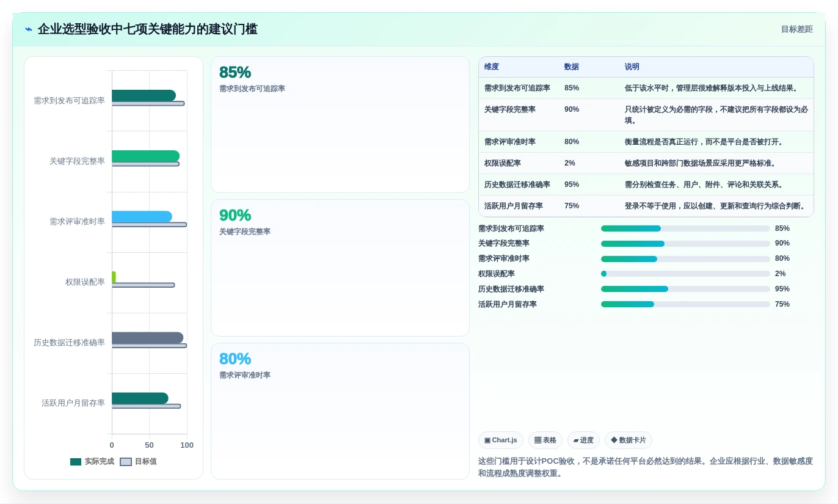Click description starting 低于该水平时

[x=712, y=88]
